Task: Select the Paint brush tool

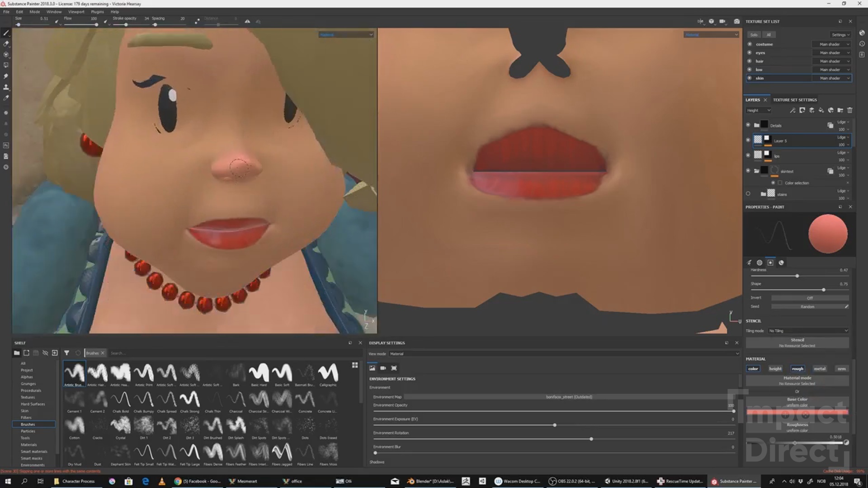Action: tap(6, 33)
